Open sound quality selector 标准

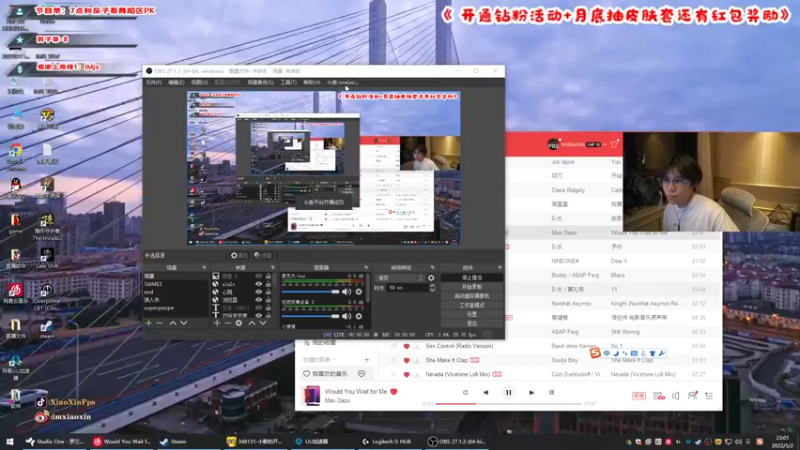[x=639, y=396]
